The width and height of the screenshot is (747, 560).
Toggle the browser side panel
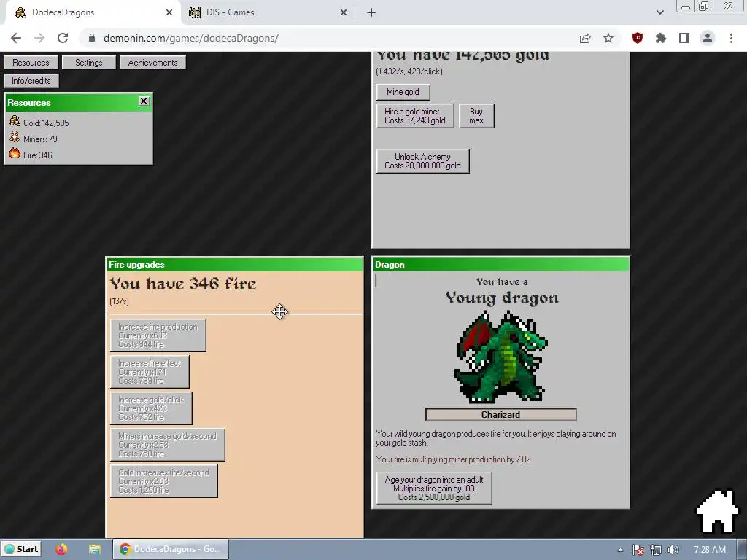tap(684, 38)
